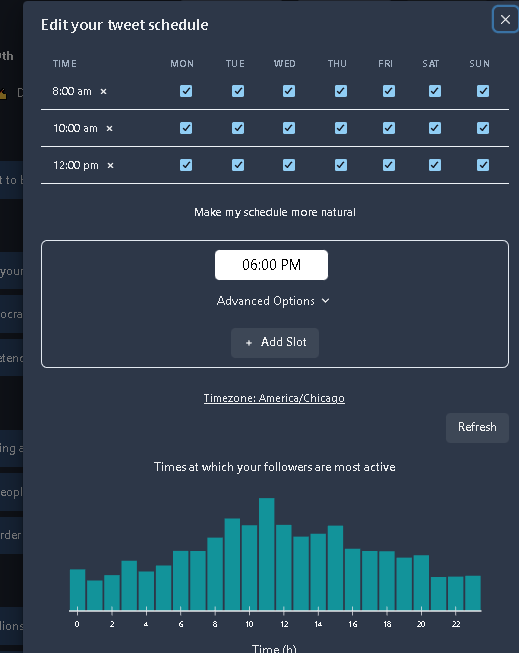Open Timezone: America/Chicago link
Viewport: 519px width, 653px height.
coord(274,398)
